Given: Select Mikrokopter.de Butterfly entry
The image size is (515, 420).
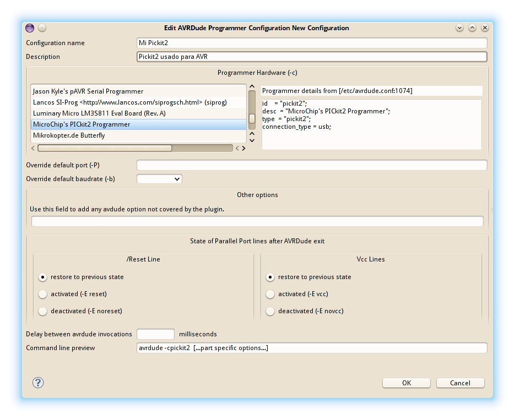Looking at the screenshot, I should [138, 135].
